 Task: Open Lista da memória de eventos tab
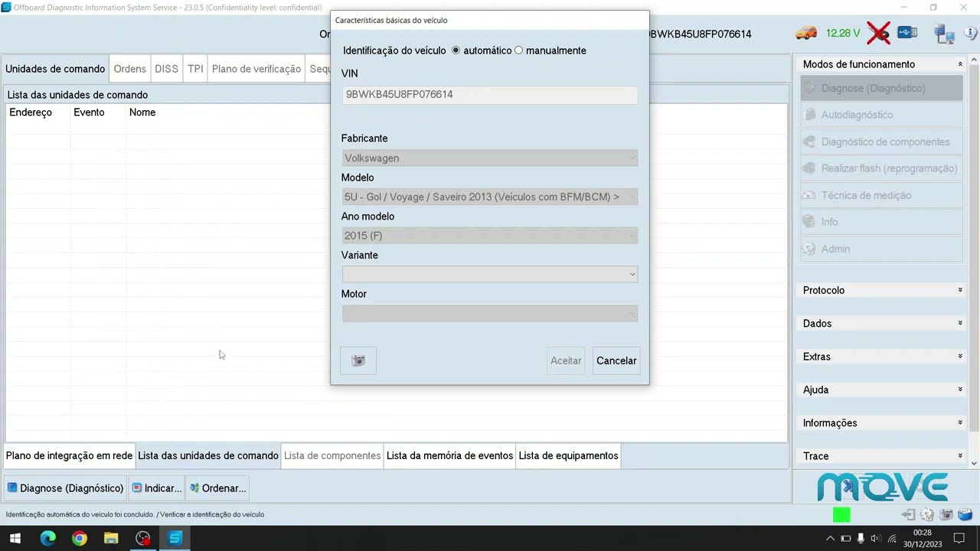[x=449, y=455]
